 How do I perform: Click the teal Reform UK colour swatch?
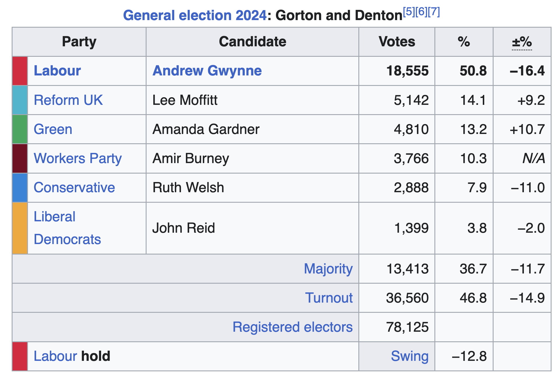click(x=20, y=100)
